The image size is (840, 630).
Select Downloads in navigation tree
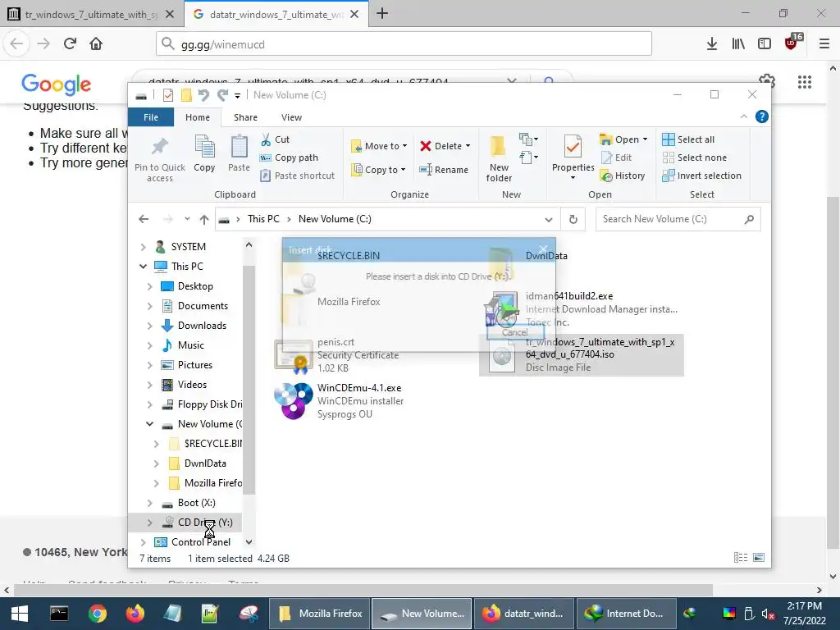202,326
